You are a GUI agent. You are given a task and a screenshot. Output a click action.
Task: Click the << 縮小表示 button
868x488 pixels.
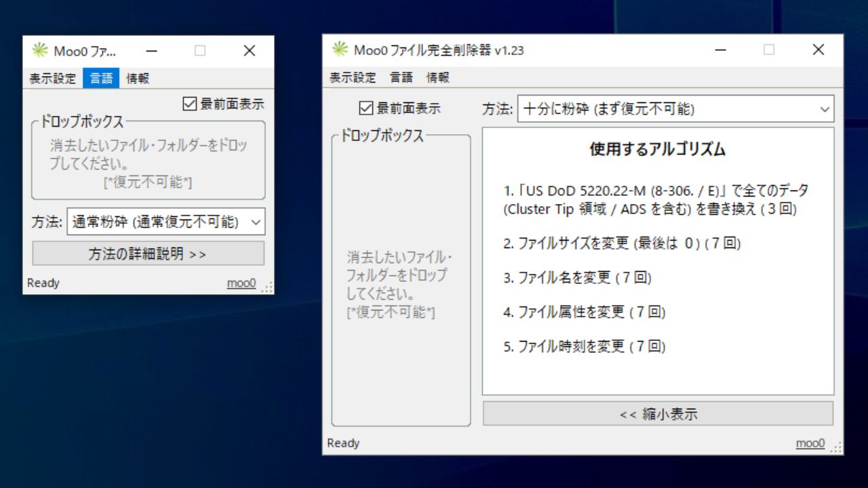point(658,413)
